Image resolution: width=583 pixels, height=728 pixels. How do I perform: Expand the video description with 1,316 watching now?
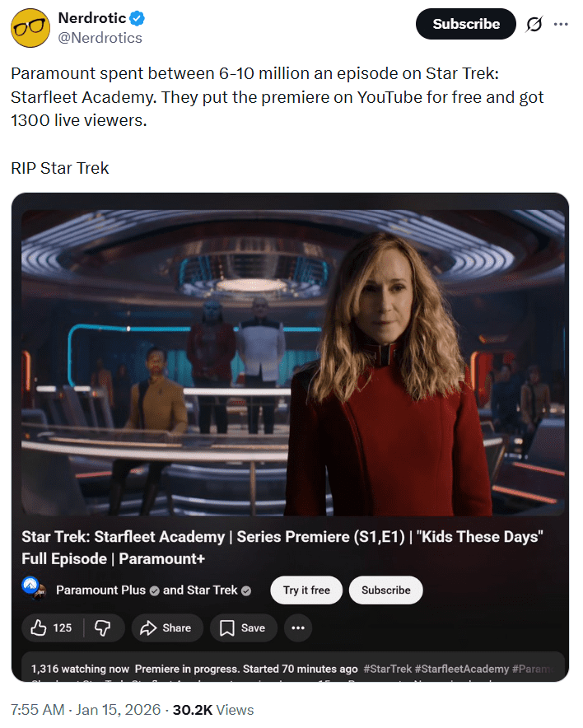click(x=293, y=667)
